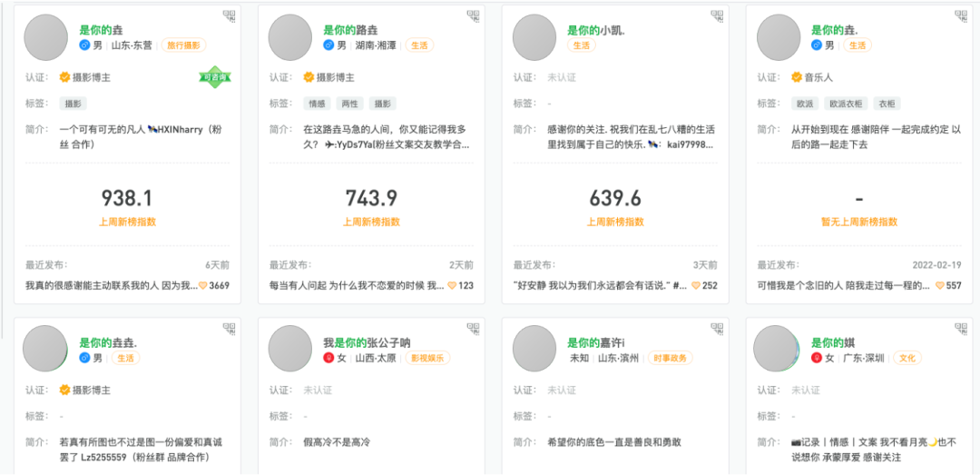Select the 旅行摄影 category tag
This screenshot has height=475, width=980.
coord(183,45)
